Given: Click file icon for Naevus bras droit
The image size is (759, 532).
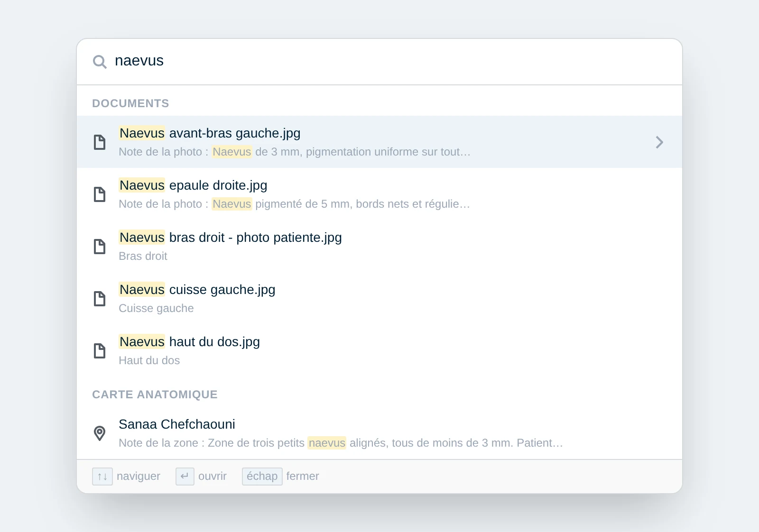Looking at the screenshot, I should click(x=100, y=247).
